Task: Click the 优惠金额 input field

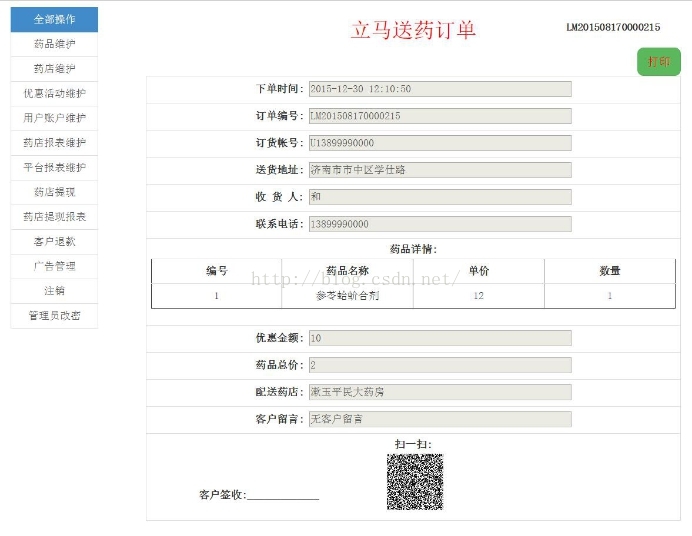Action: [440, 338]
